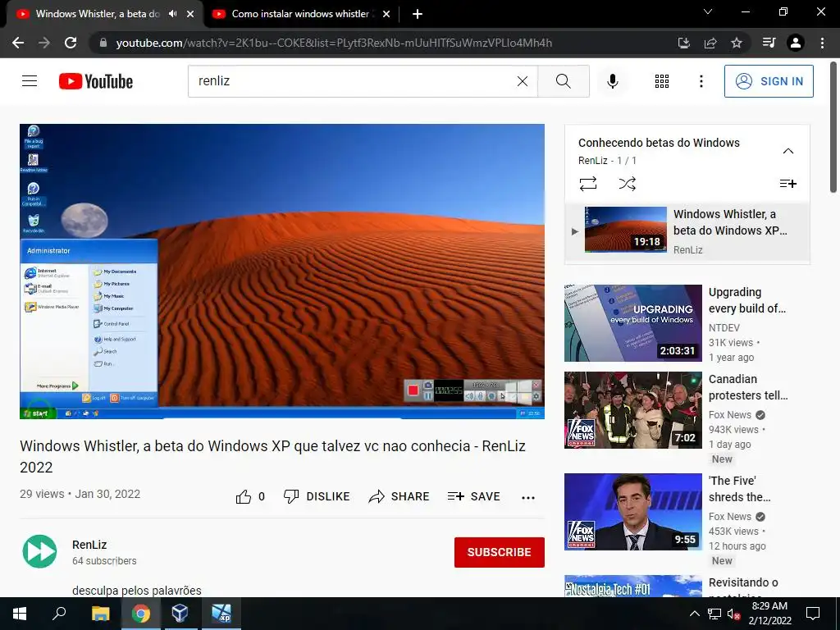Open the notification center

coord(813,614)
